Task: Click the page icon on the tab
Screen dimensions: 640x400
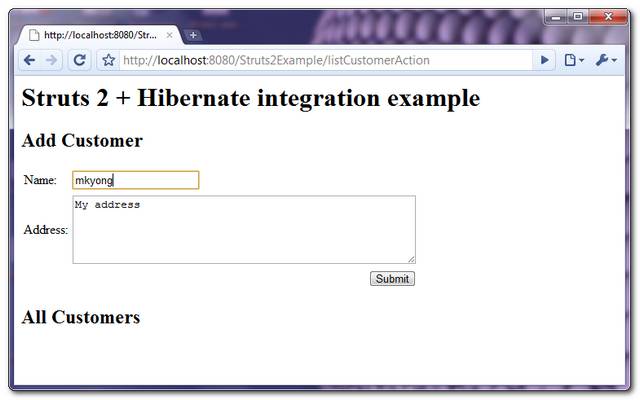Action: [34, 36]
